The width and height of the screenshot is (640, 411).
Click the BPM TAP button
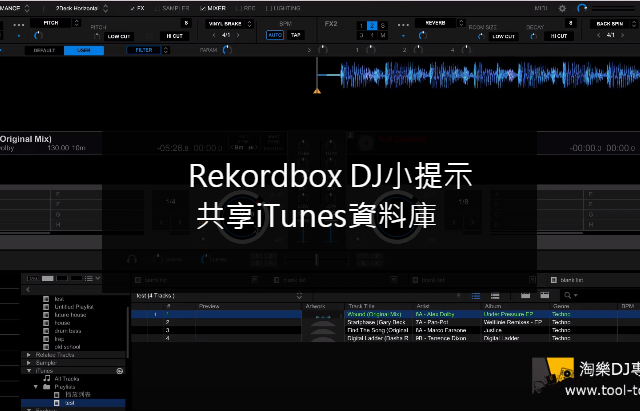(x=296, y=36)
